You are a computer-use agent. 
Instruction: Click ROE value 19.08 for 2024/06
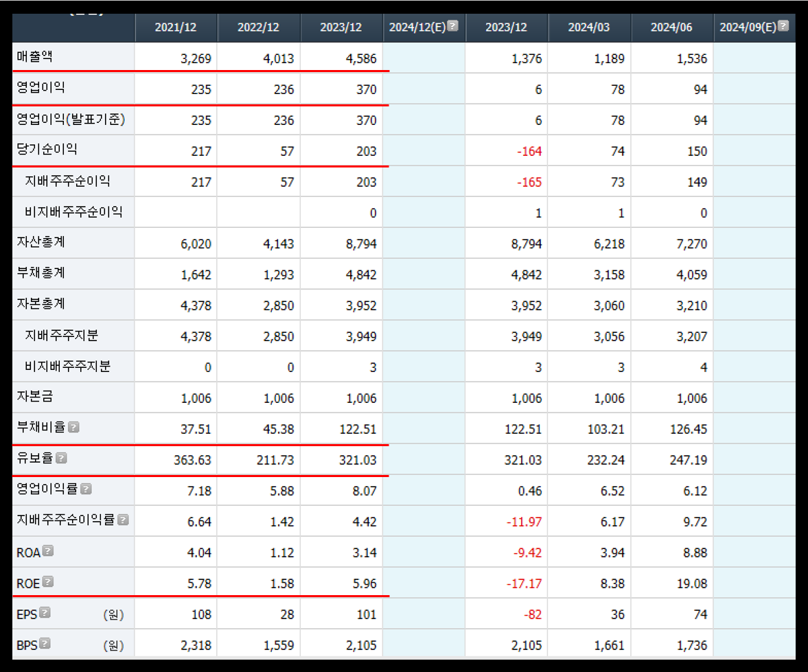click(692, 584)
